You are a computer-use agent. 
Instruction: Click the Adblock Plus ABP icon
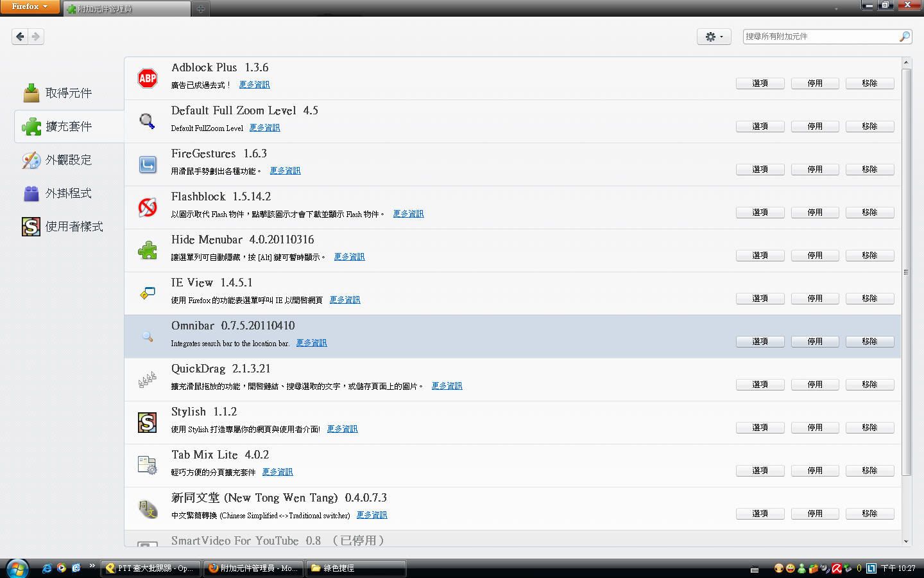(x=148, y=78)
